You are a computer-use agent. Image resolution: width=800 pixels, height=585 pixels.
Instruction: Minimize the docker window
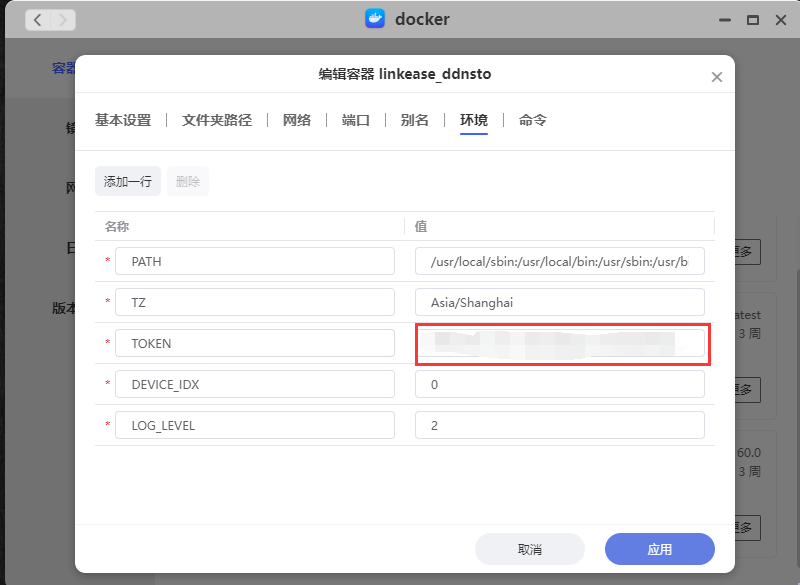[725, 20]
